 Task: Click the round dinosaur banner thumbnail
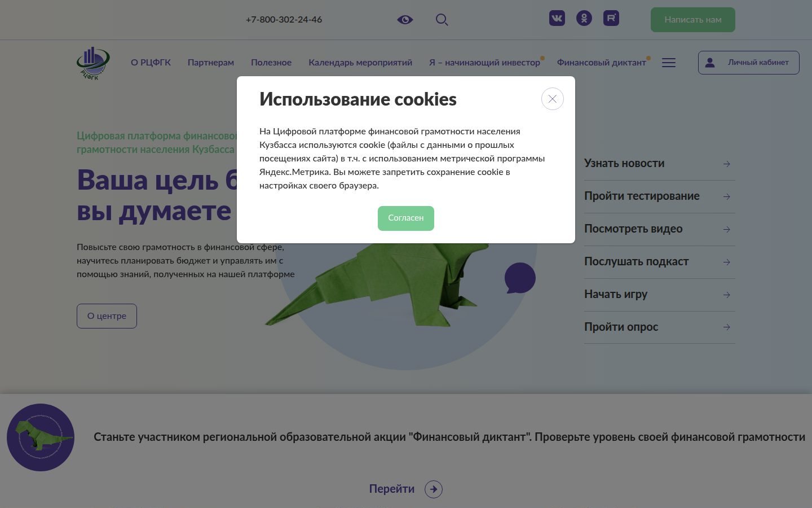(41, 437)
